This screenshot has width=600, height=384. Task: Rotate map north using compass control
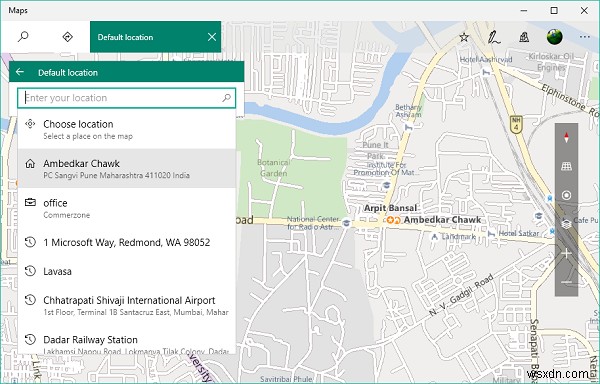566,137
